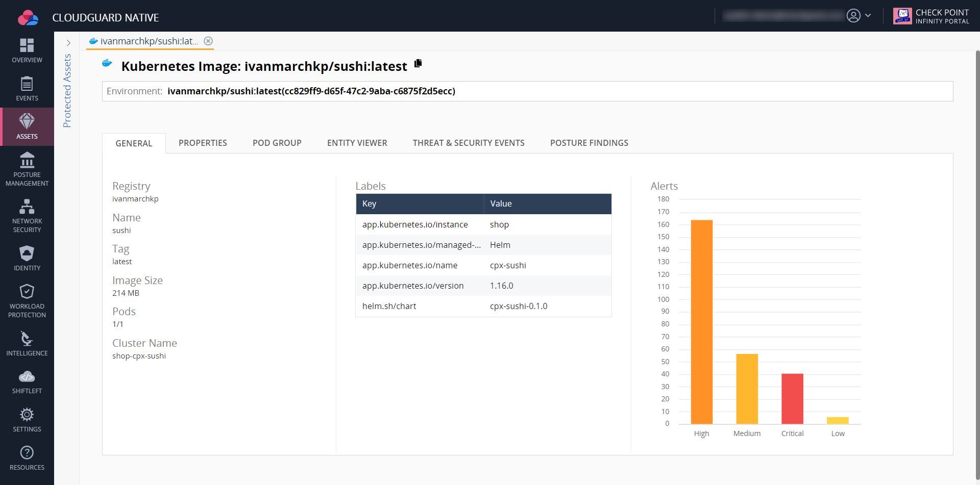The image size is (980, 485).
Task: Click the 'shop' label value
Action: (499, 224)
